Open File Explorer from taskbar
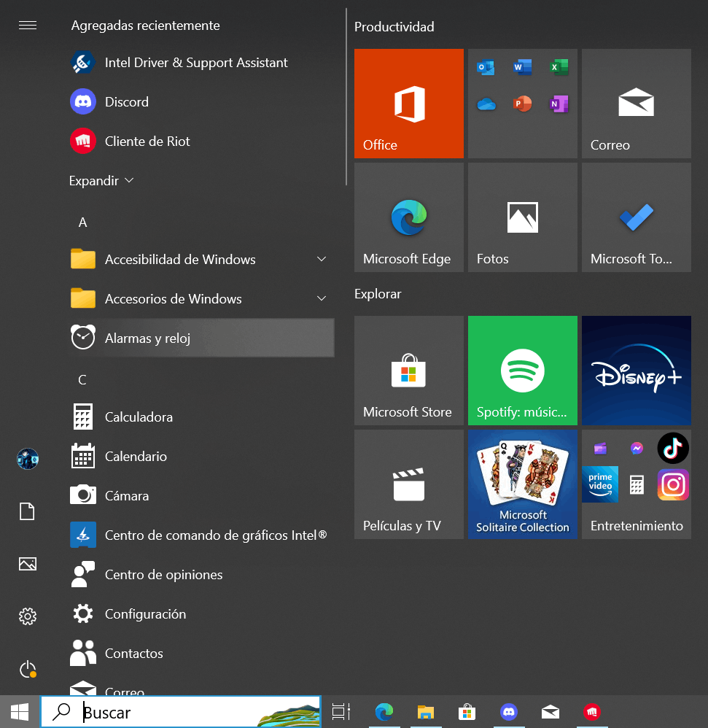Screen dimensions: 708x728 425,712
